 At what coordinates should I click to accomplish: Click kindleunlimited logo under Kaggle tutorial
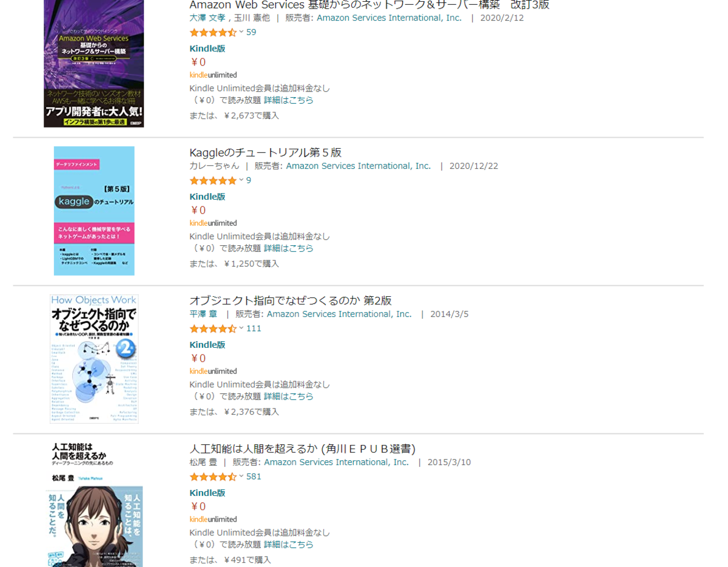click(213, 223)
